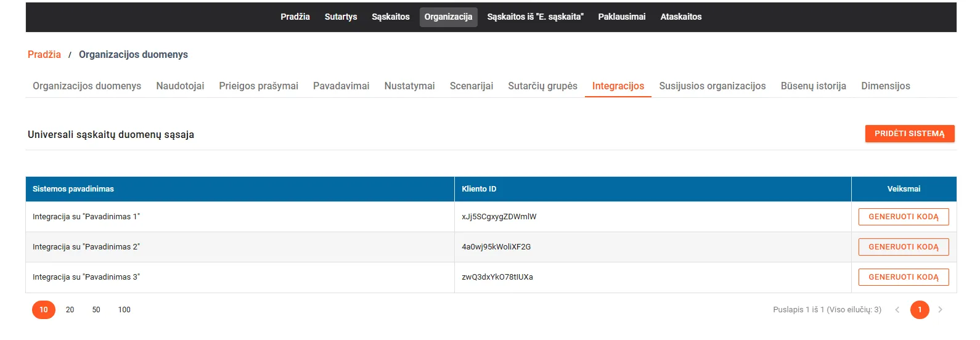Switch to the Naudotojai tab
This screenshot has width=980, height=340.
[180, 86]
